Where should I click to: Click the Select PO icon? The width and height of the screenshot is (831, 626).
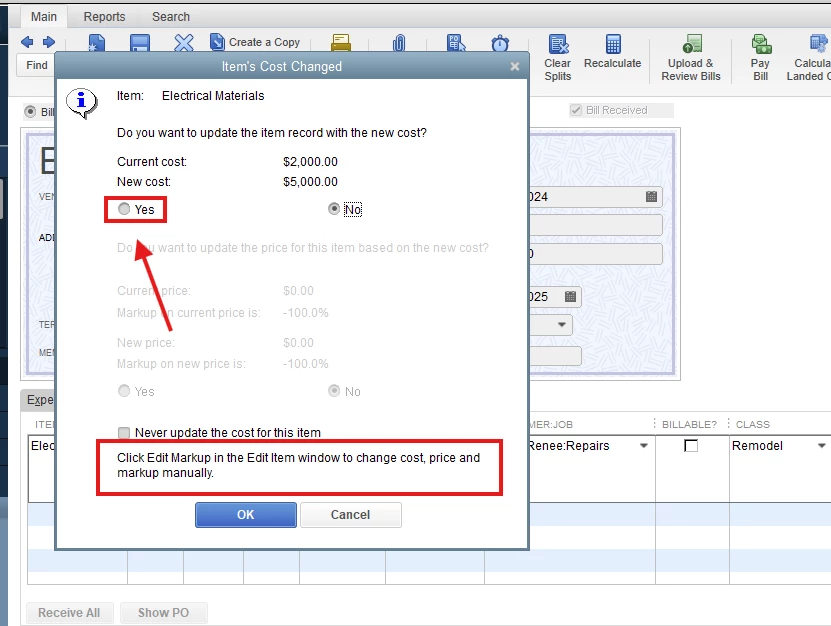[456, 43]
